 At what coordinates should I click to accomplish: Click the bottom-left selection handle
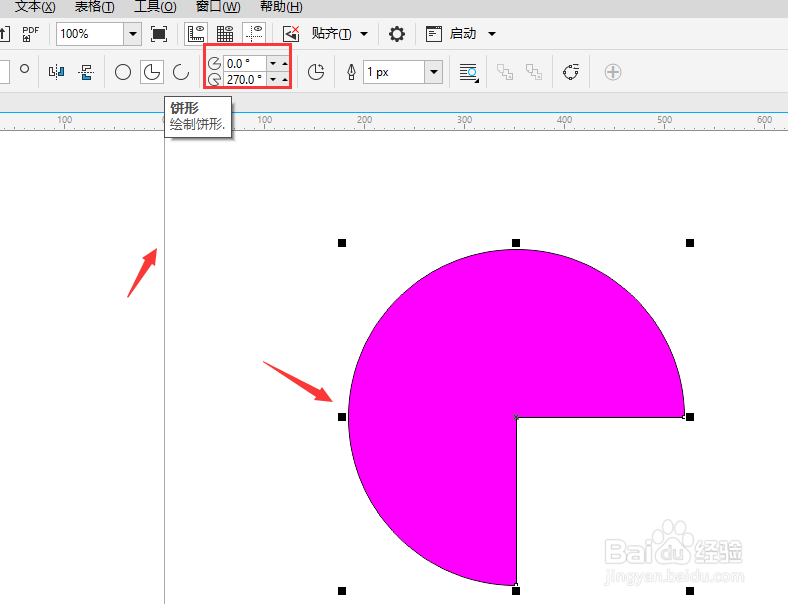pyautogui.click(x=342, y=590)
